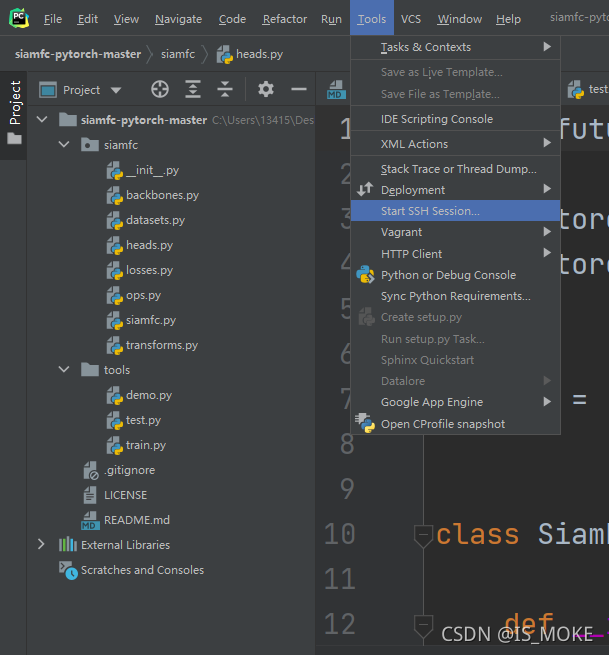Collapse the siamfc folder chevron
The width and height of the screenshot is (609, 655).
point(64,145)
